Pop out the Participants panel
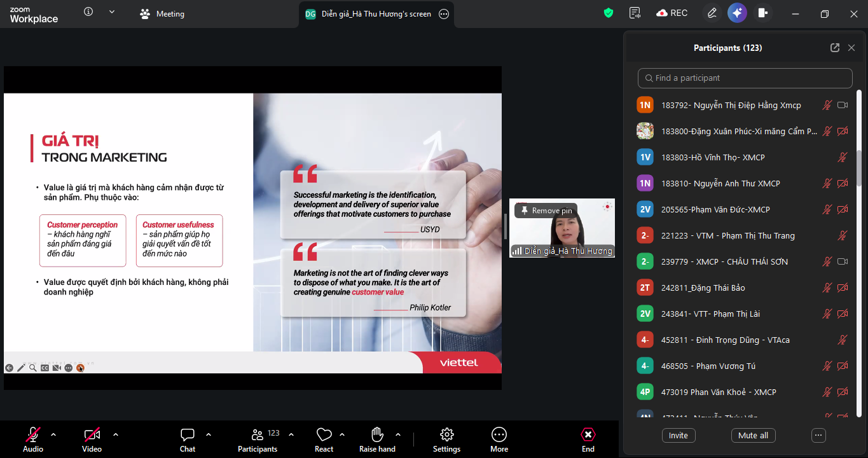This screenshot has width=868, height=458. pos(835,48)
